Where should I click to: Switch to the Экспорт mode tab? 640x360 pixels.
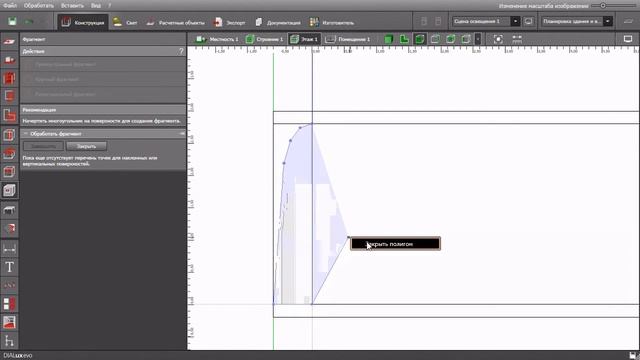230,22
